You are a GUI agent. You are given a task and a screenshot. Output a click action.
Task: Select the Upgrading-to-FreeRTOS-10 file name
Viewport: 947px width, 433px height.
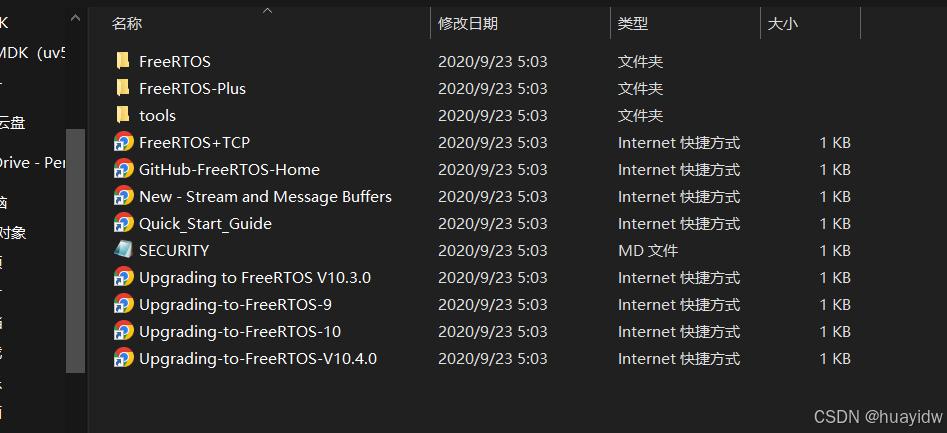click(x=240, y=332)
